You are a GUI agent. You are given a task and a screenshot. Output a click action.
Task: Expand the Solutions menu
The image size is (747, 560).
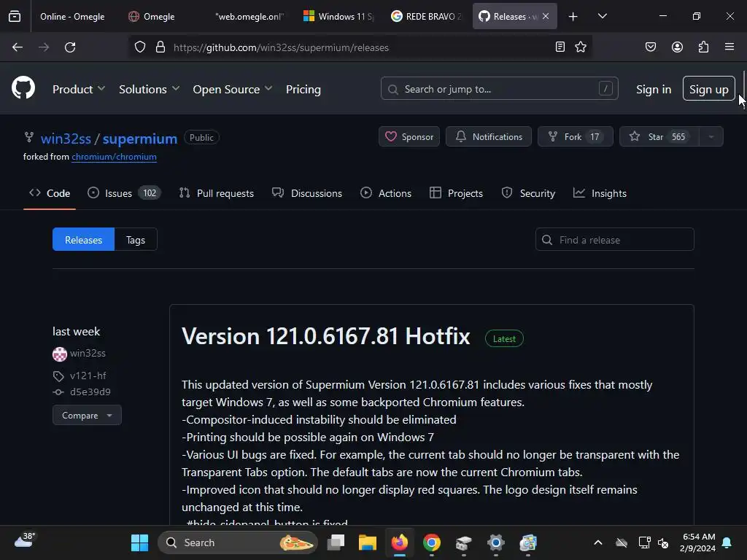[149, 89]
